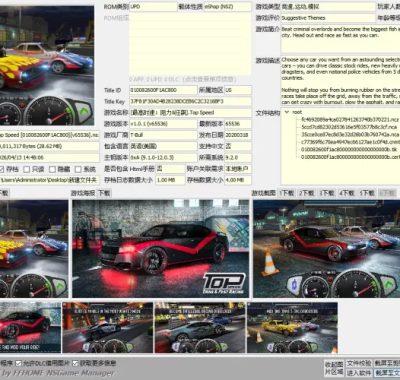
Task: Select the .cert file in tree
Action: (350, 157)
